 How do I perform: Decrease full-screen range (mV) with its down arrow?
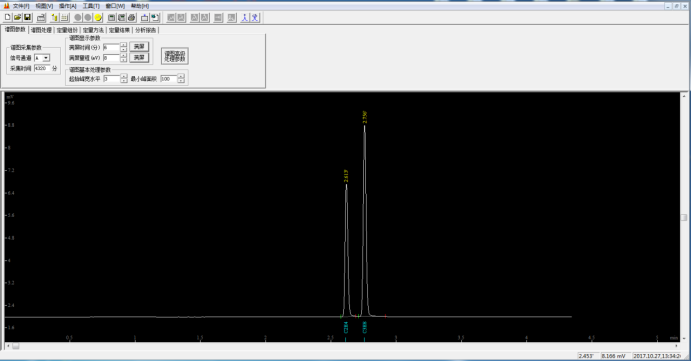click(123, 60)
